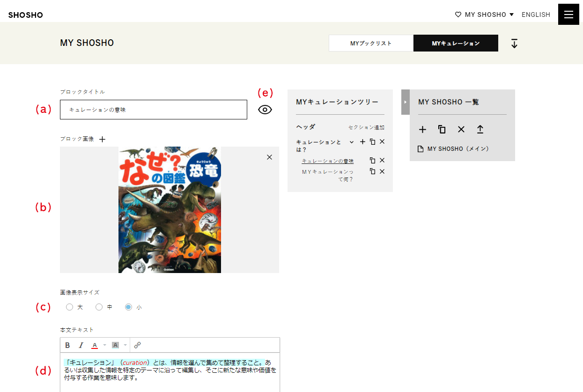Duplicate the キュレーションとは？ section

click(373, 141)
